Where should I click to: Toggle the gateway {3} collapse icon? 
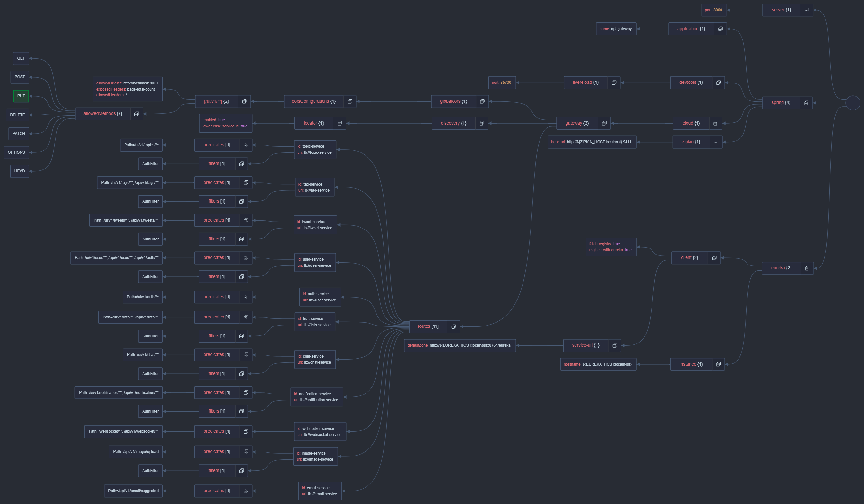coord(604,123)
